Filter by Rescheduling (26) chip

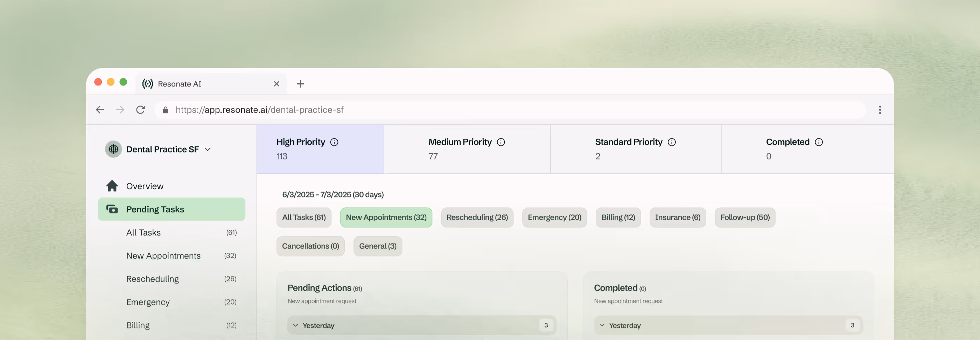(477, 217)
